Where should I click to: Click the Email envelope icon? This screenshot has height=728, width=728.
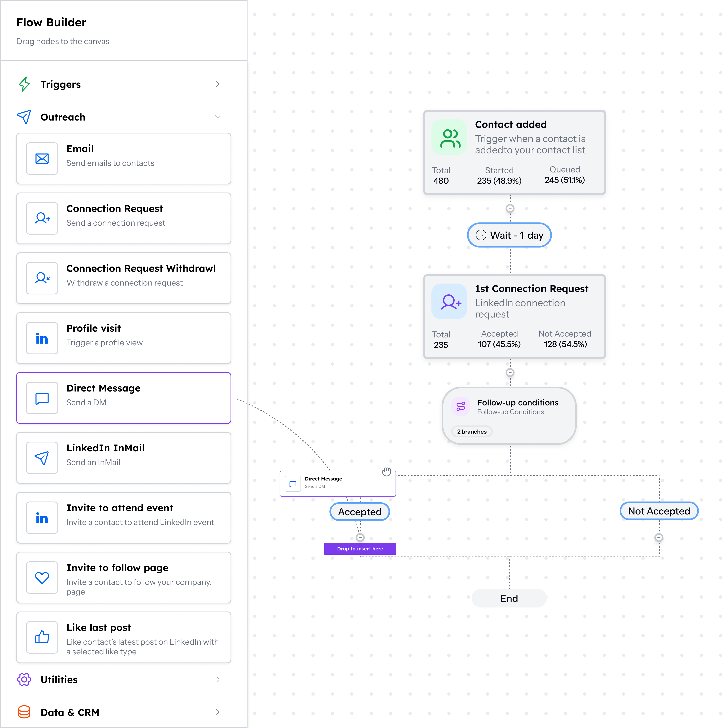(42, 159)
